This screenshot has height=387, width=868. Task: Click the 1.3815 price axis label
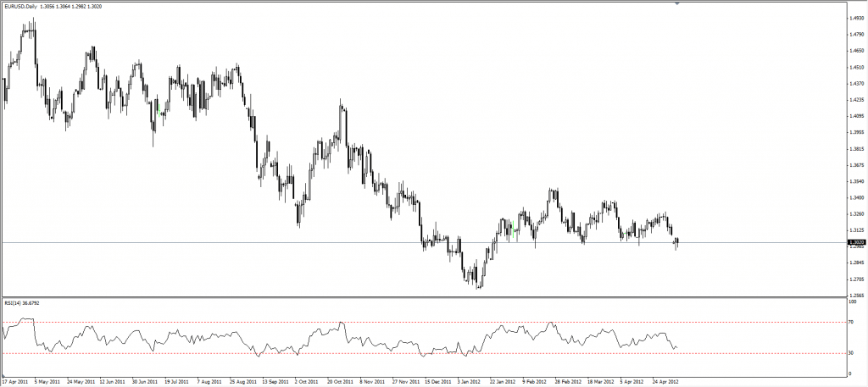[x=856, y=149]
